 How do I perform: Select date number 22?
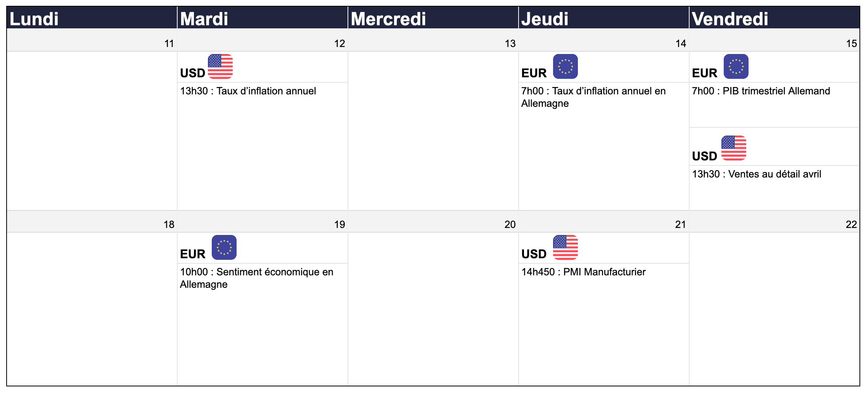point(851,224)
